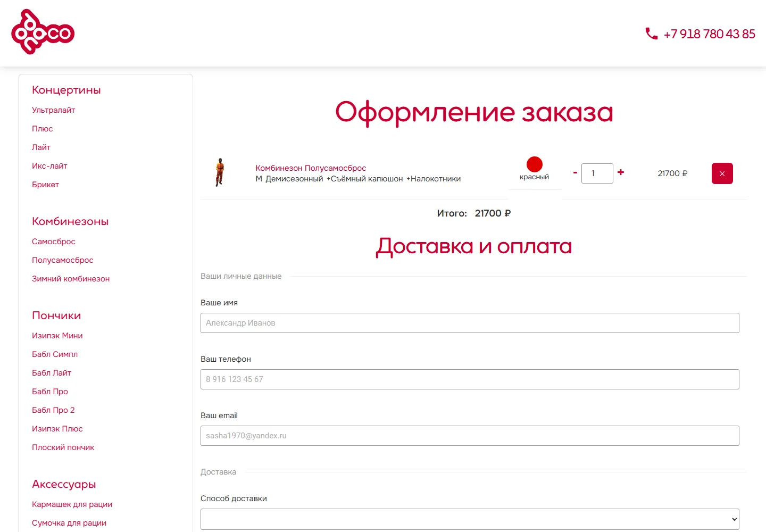Click the quantity input box
Screen dimensions: 766x532
(597, 173)
